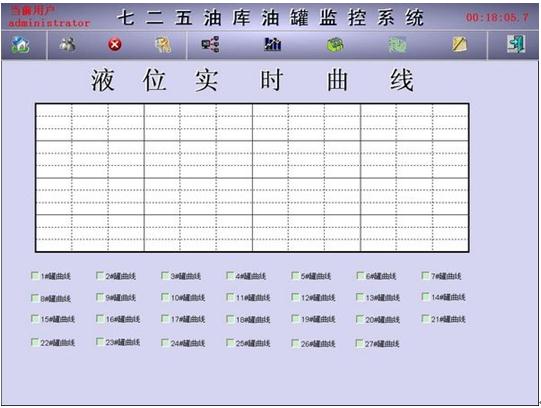This screenshot has height=408, width=541.
Task: Check the 7# tank curve box
Action: tap(425, 276)
